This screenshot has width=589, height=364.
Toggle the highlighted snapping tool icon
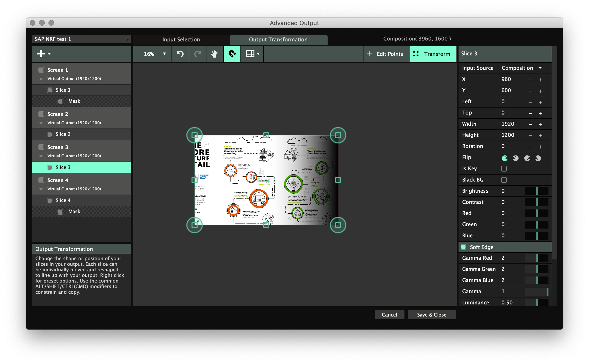[232, 54]
